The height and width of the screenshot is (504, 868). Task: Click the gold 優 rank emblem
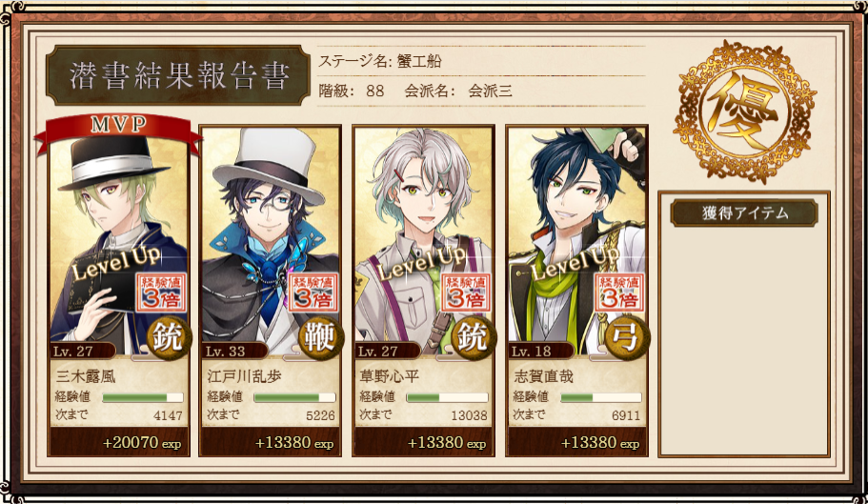click(744, 111)
